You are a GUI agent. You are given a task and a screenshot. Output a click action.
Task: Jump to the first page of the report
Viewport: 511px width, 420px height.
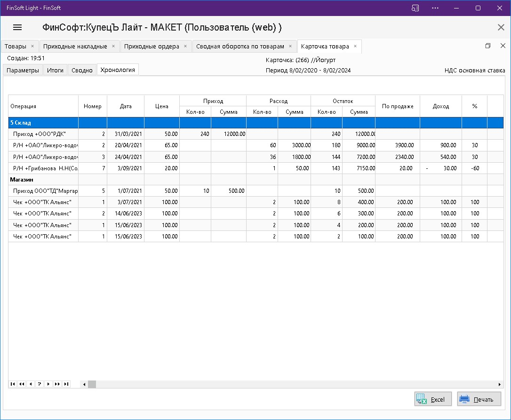click(x=13, y=384)
